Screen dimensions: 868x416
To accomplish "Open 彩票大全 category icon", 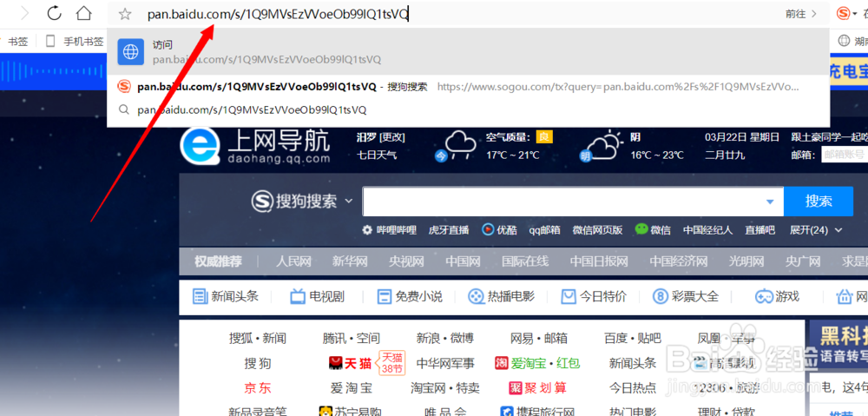I will tap(686, 296).
